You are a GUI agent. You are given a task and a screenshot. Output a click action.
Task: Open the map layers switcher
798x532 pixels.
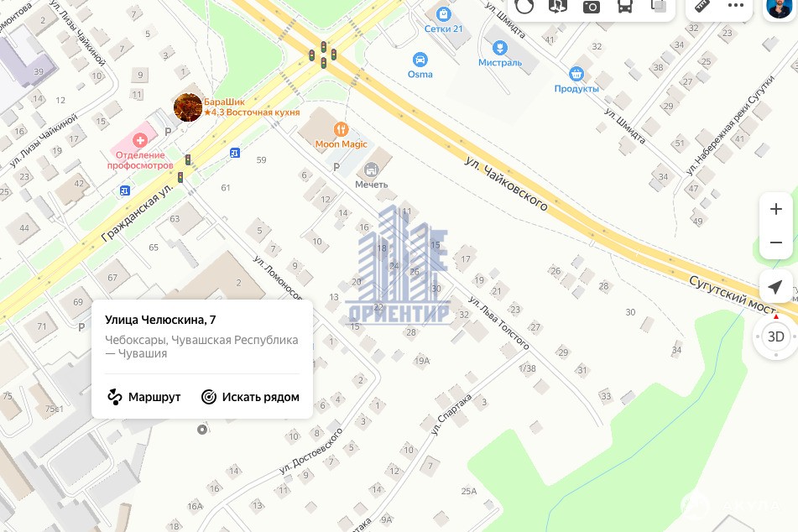659,7
